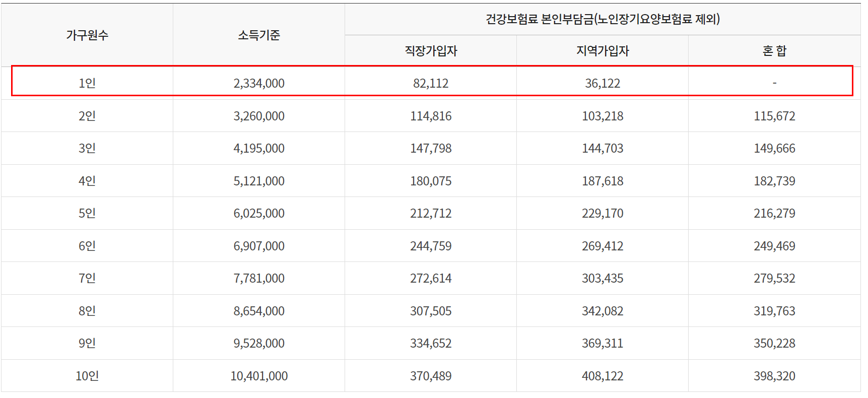The image size is (868, 398).
Task: Click the 5인 household row label
Action: pyautogui.click(x=87, y=213)
